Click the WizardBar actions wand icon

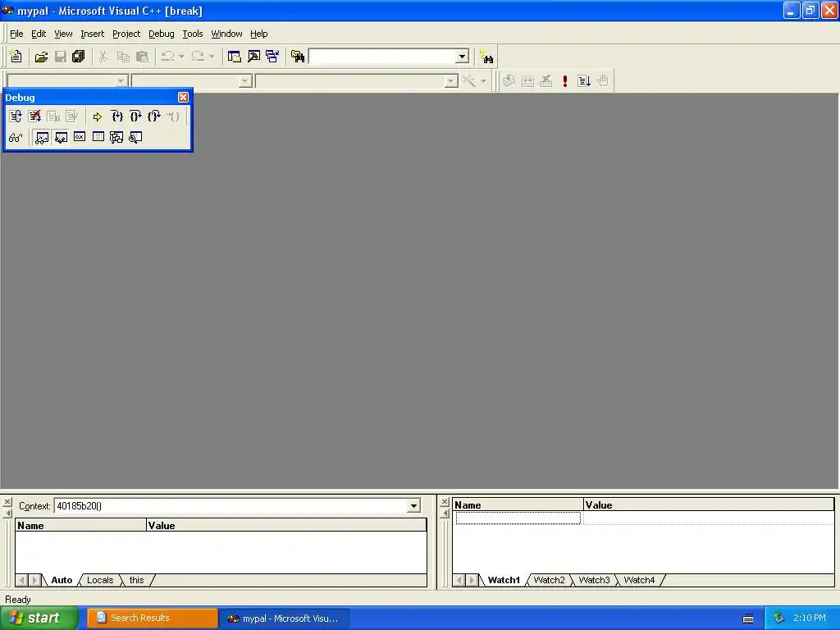(x=469, y=81)
